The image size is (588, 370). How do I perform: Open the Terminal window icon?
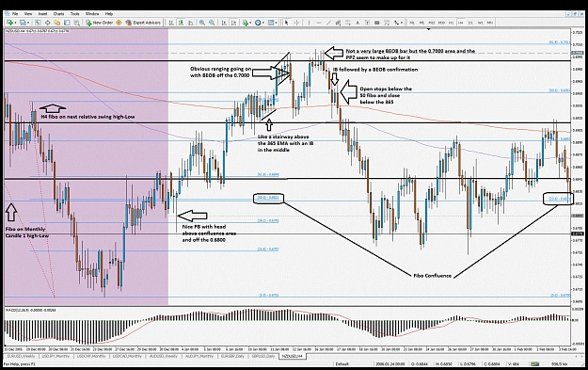click(x=67, y=23)
